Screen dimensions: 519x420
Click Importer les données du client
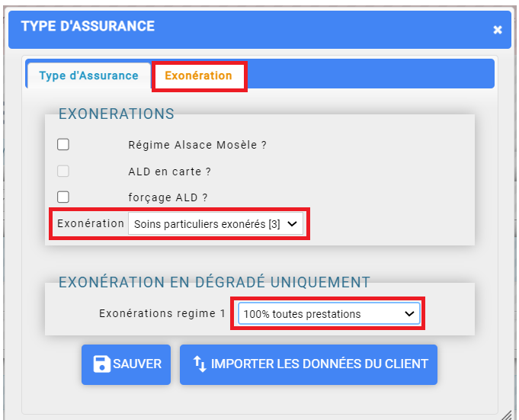point(309,364)
